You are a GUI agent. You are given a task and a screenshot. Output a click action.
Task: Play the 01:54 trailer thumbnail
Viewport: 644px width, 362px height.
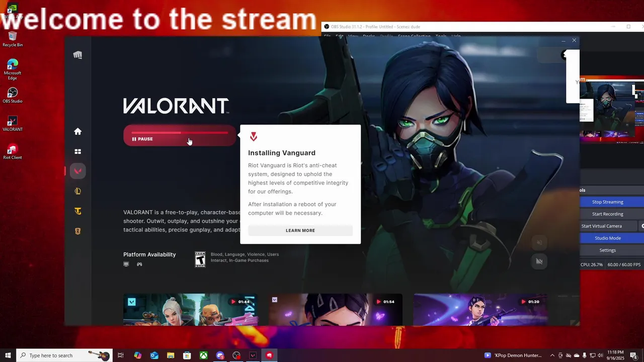[335, 309]
